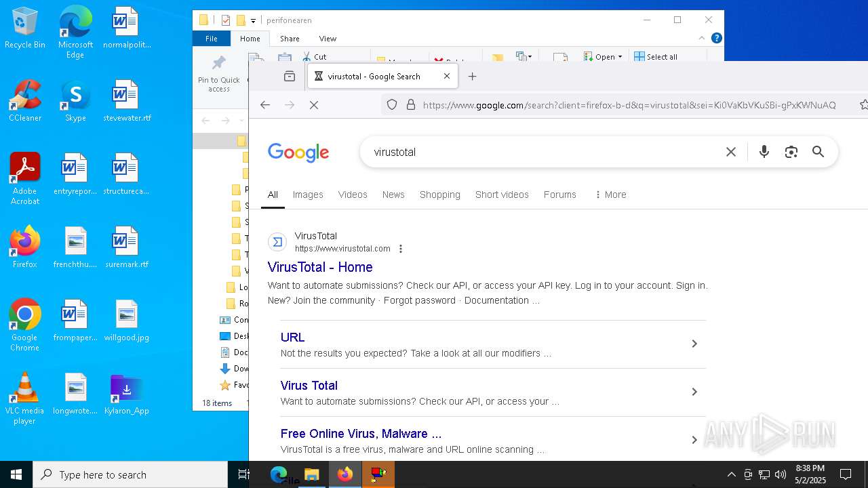This screenshot has width=868, height=488.
Task: Select willgood.jpg image on desktop
Action: point(126,320)
